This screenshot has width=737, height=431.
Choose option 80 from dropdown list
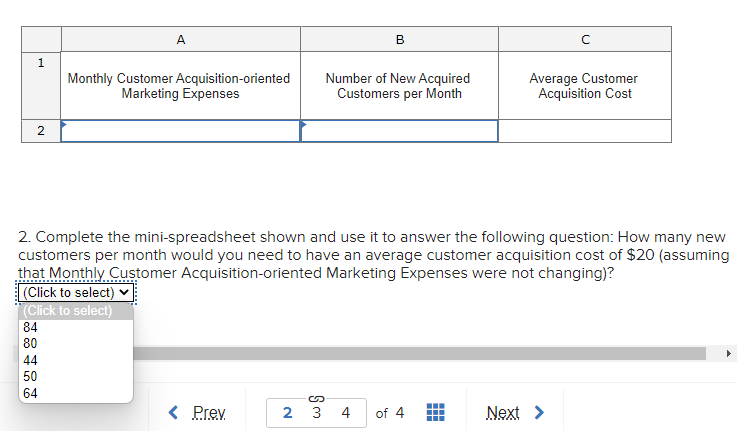pos(76,344)
